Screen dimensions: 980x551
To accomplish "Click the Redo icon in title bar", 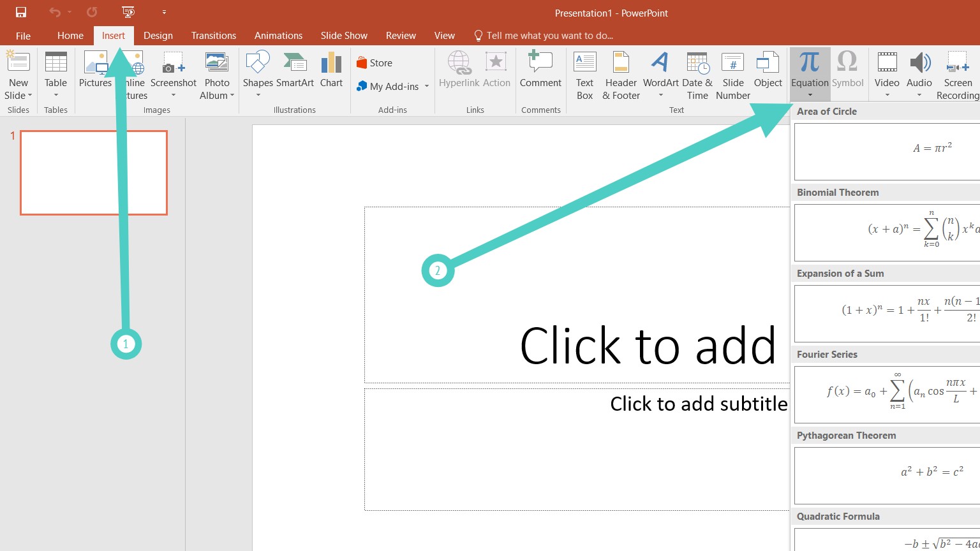I will 92,12.
